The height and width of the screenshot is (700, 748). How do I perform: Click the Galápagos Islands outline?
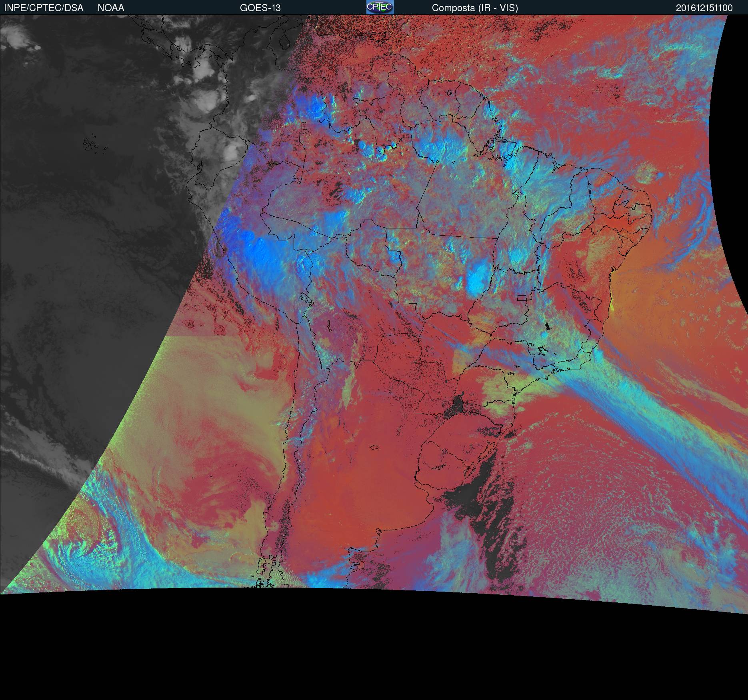[91, 144]
